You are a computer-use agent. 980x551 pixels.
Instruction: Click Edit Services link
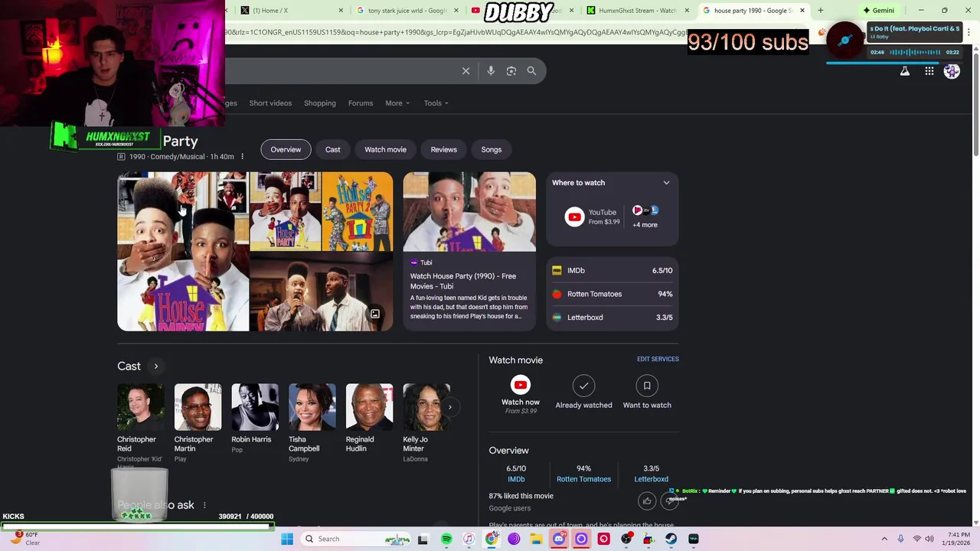[x=658, y=359]
